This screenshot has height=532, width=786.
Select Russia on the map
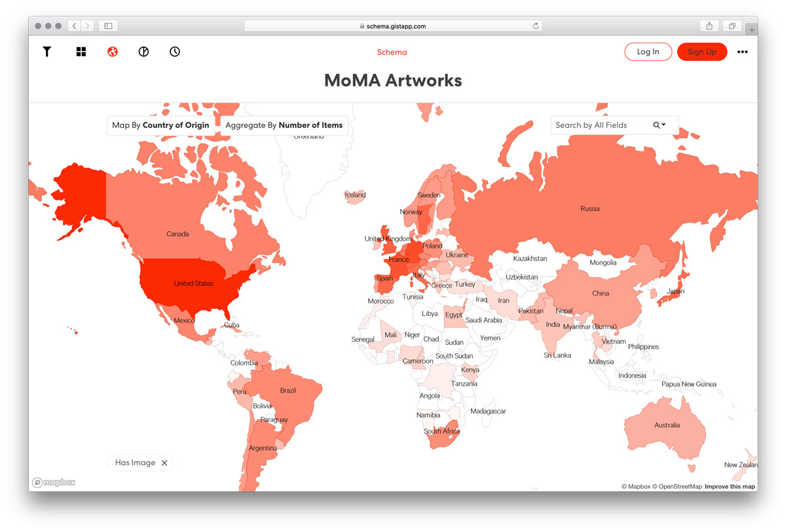[x=589, y=209]
